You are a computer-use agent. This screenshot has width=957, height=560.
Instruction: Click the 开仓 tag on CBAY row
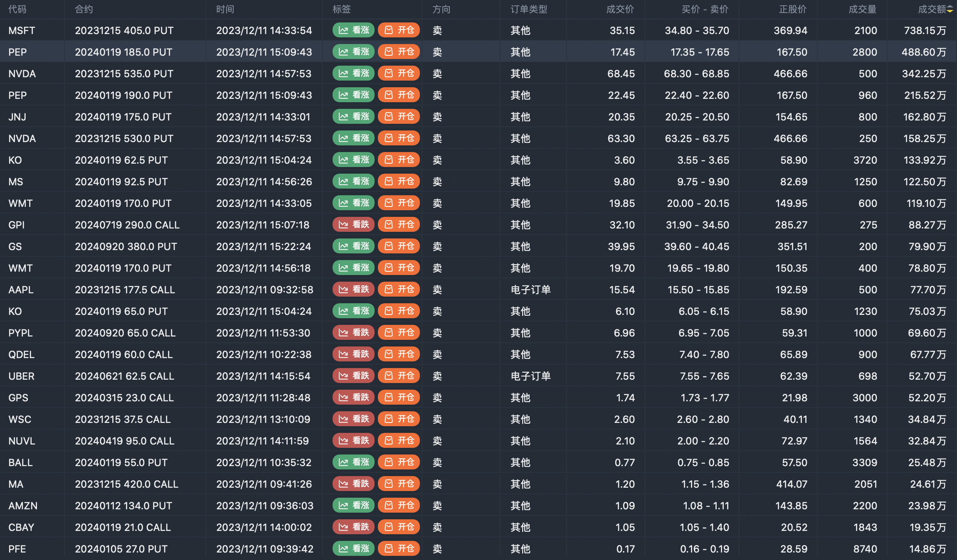click(399, 527)
